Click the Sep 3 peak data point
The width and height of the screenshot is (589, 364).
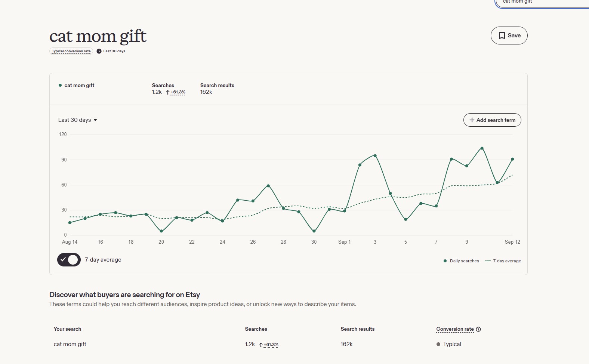click(375, 156)
